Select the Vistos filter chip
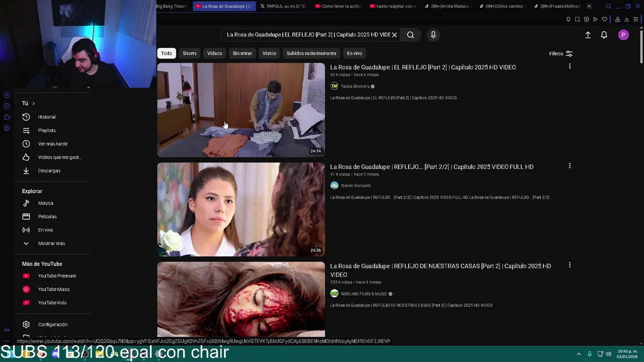The image size is (644, 362). click(269, 53)
